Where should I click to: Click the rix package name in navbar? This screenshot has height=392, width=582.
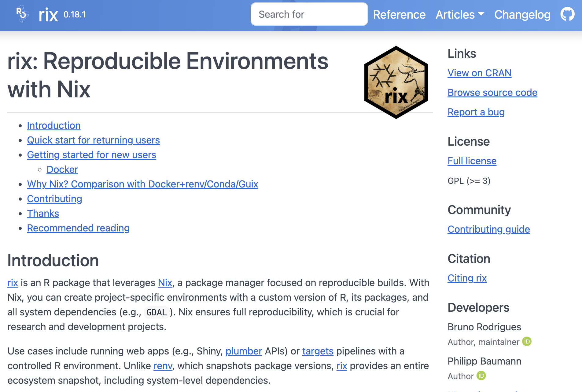point(48,15)
